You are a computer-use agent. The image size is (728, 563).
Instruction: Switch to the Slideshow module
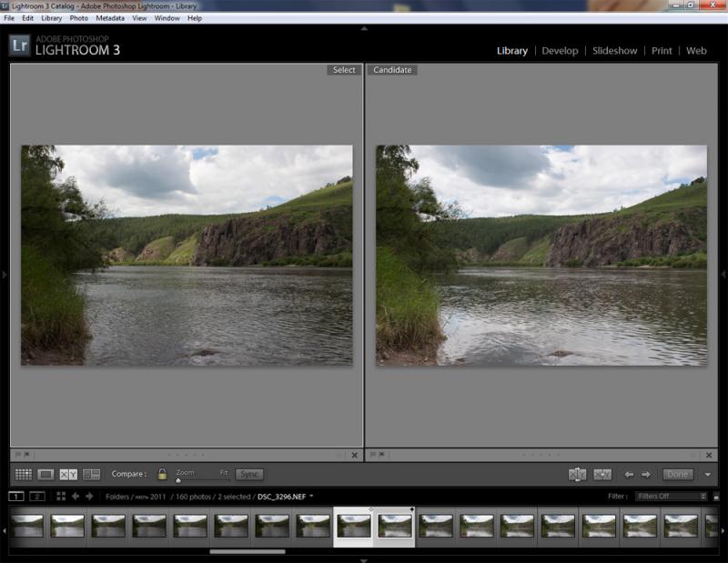pyautogui.click(x=615, y=51)
